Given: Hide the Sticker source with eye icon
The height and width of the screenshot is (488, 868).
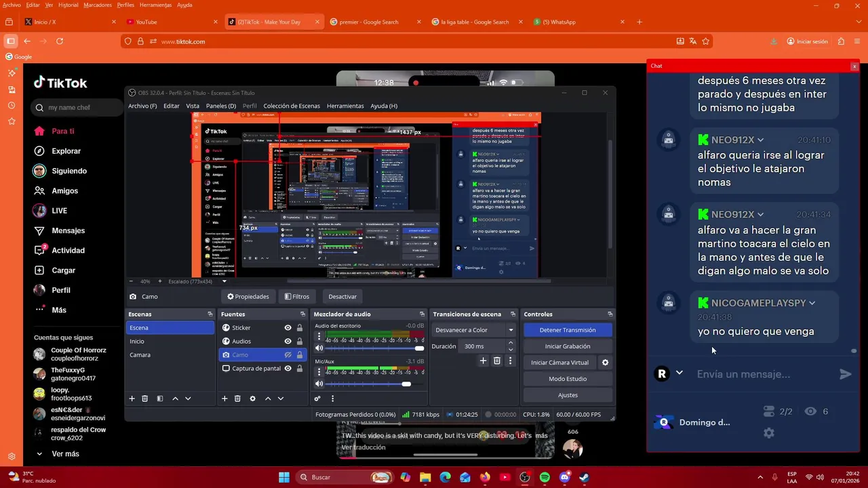Looking at the screenshot, I should click(288, 327).
